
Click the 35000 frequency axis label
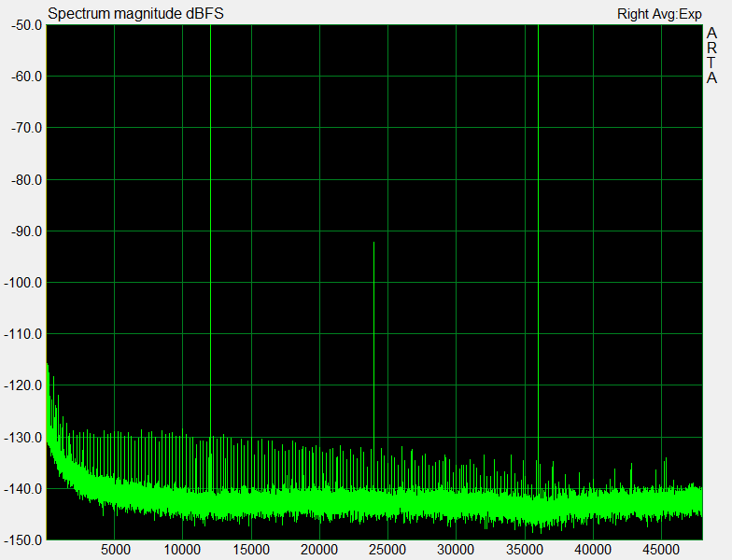(525, 550)
